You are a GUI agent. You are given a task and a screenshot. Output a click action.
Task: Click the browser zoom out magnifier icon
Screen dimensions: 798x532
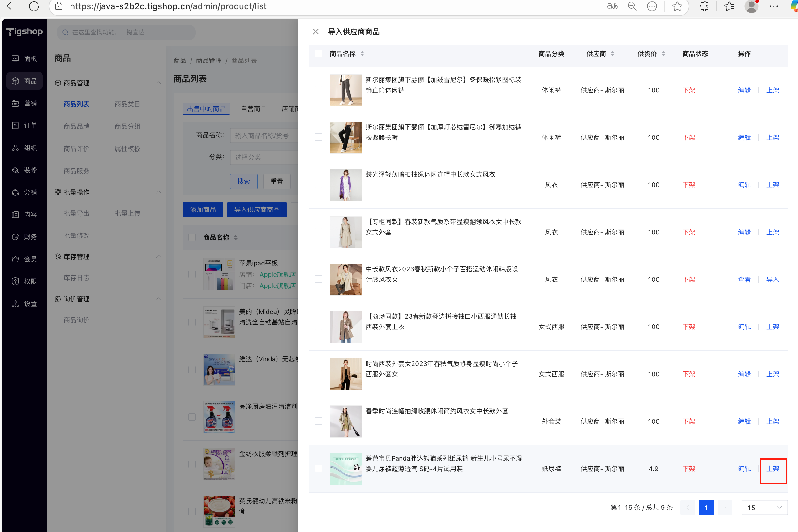click(x=632, y=6)
